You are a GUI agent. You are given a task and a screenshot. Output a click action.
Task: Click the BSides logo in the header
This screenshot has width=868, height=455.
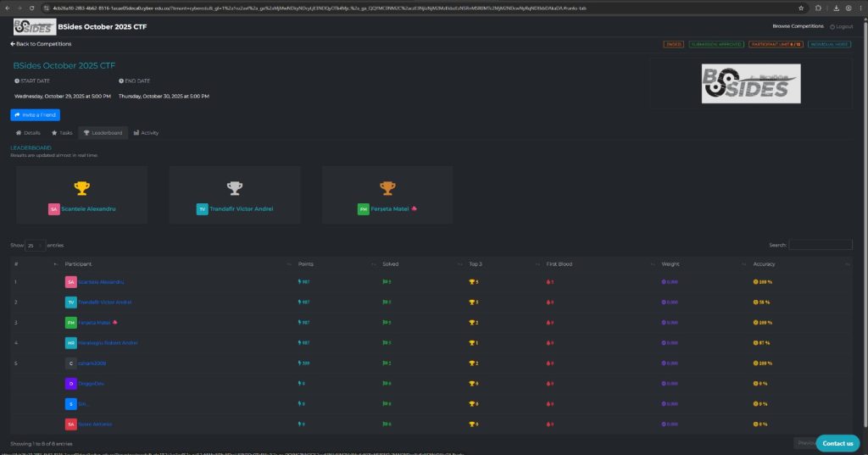tap(34, 26)
